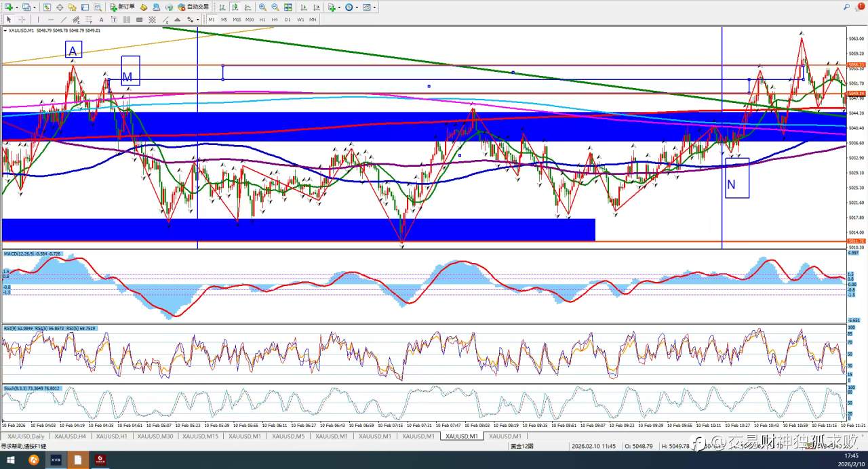Expand the clock periodicity dropdown
Viewport: 868px width, 469px height.
[x=357, y=7]
